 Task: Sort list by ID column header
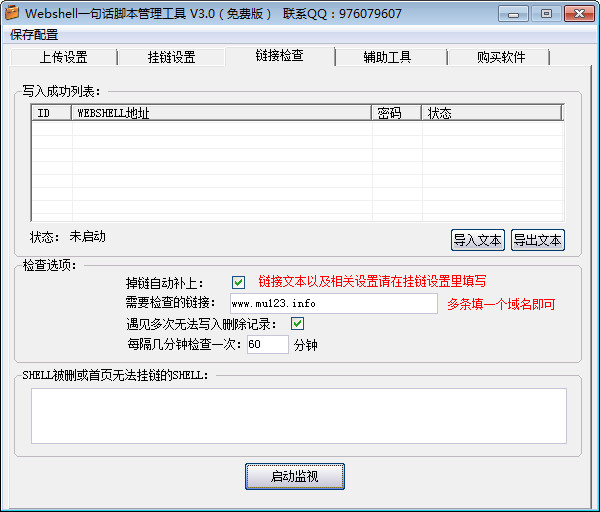pos(52,113)
